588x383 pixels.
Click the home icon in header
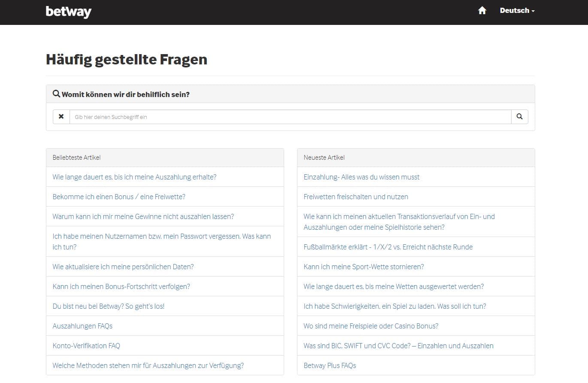click(x=482, y=11)
